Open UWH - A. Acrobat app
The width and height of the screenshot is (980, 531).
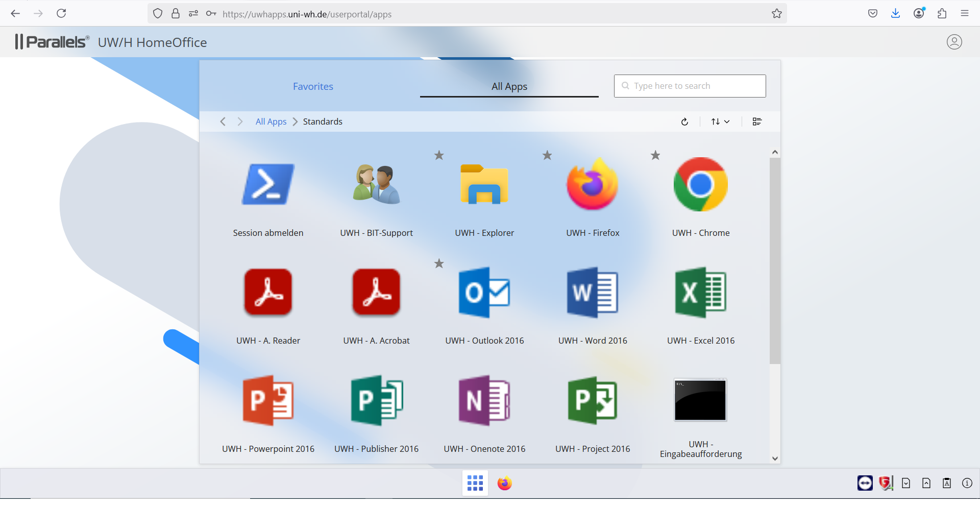(x=376, y=292)
